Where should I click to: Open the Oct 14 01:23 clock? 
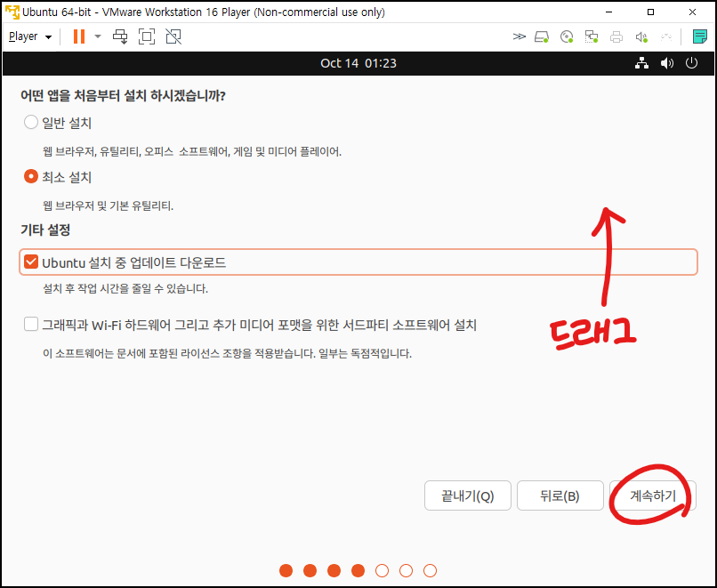(358, 63)
